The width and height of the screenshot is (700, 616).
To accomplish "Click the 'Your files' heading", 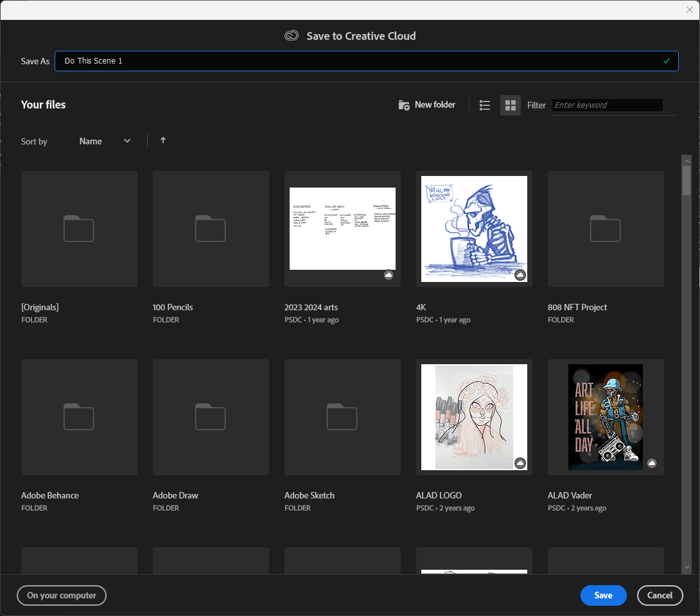I will [x=43, y=105].
